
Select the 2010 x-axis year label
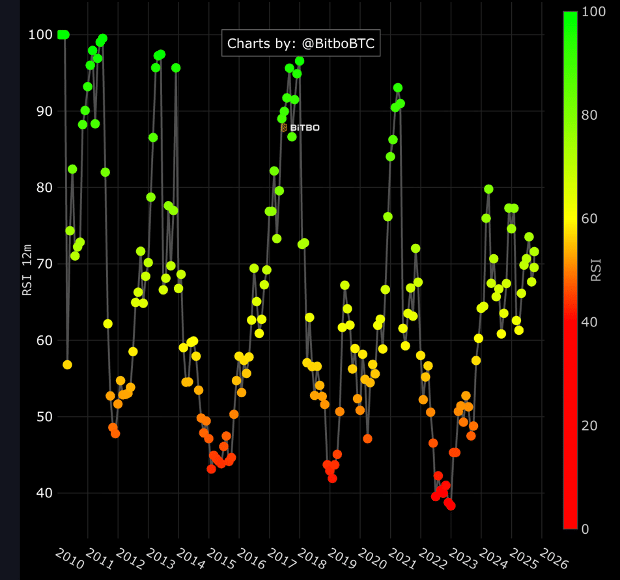point(69,557)
